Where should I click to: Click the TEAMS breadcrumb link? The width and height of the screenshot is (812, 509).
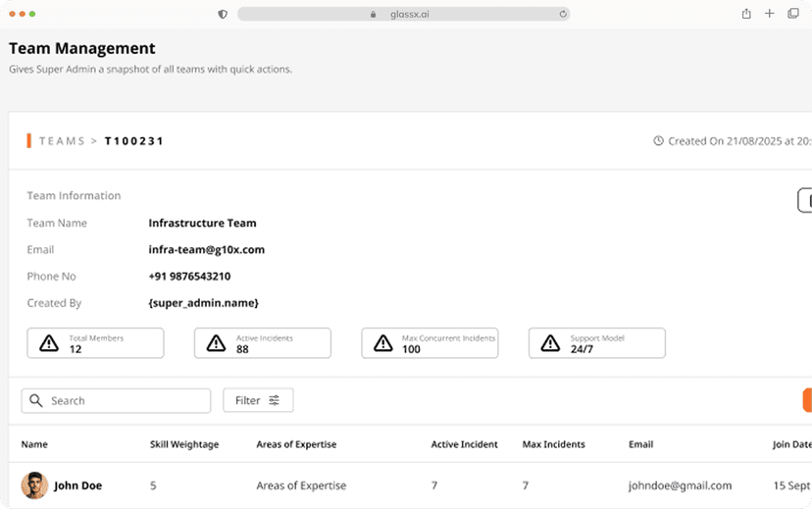[x=62, y=141]
